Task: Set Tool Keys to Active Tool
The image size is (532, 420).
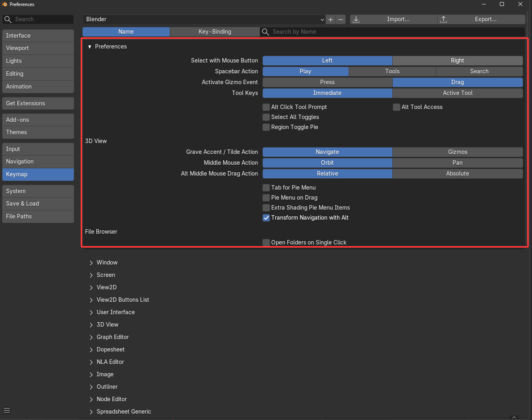Action: (x=457, y=93)
